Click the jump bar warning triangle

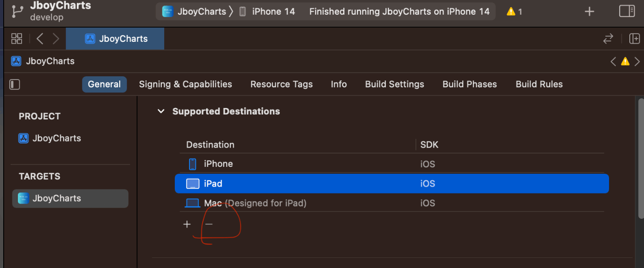coord(625,61)
